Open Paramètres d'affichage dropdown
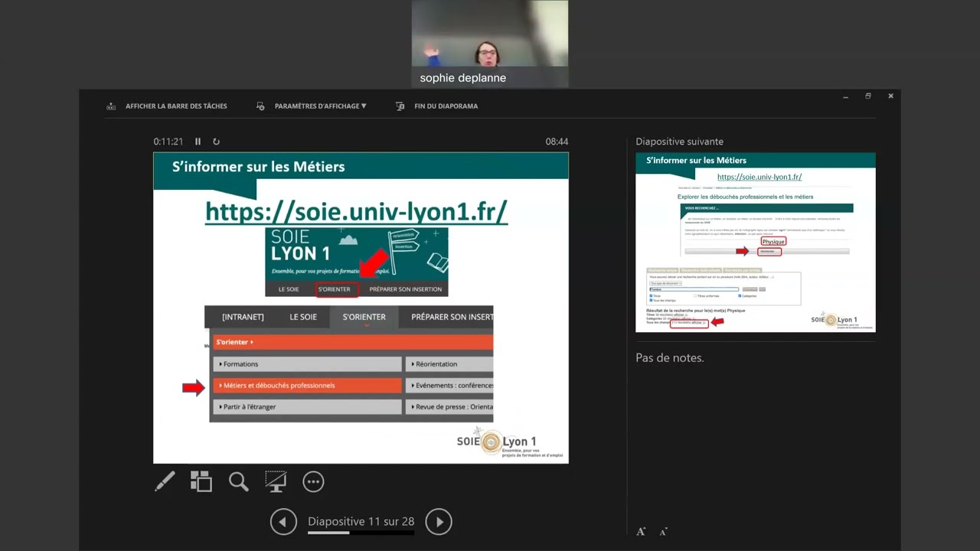The width and height of the screenshot is (980, 551). point(320,106)
